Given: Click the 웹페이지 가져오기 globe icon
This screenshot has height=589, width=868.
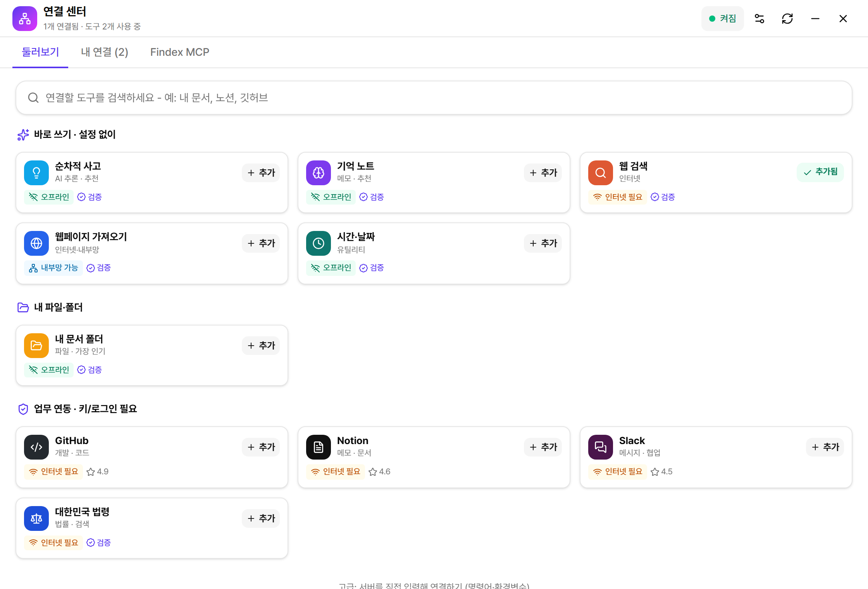Looking at the screenshot, I should point(36,243).
